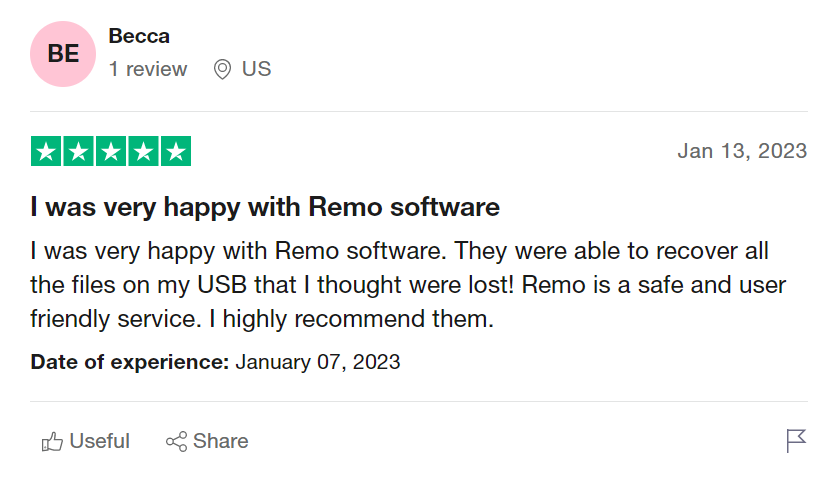Click the fourth green rating star
The image size is (838, 484).
point(143,151)
